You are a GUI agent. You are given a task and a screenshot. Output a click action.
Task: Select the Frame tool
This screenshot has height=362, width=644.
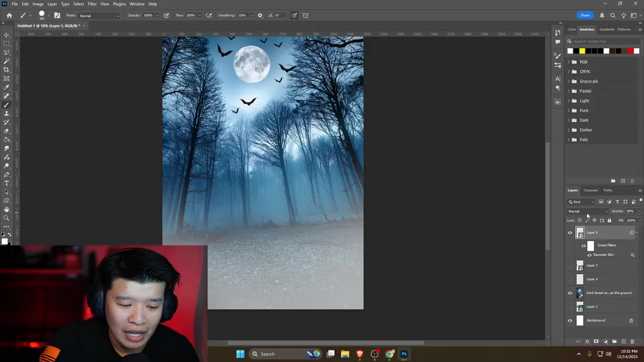click(7, 78)
